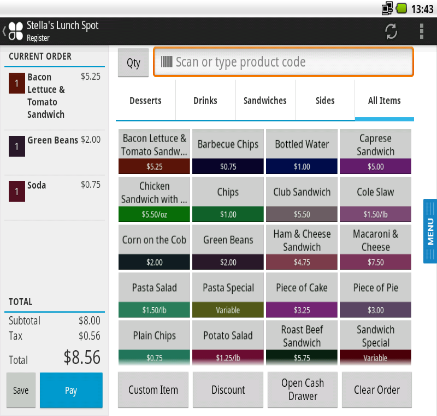This screenshot has height=416, width=437.
Task: Tap the clover app logo
Action: tap(16, 31)
